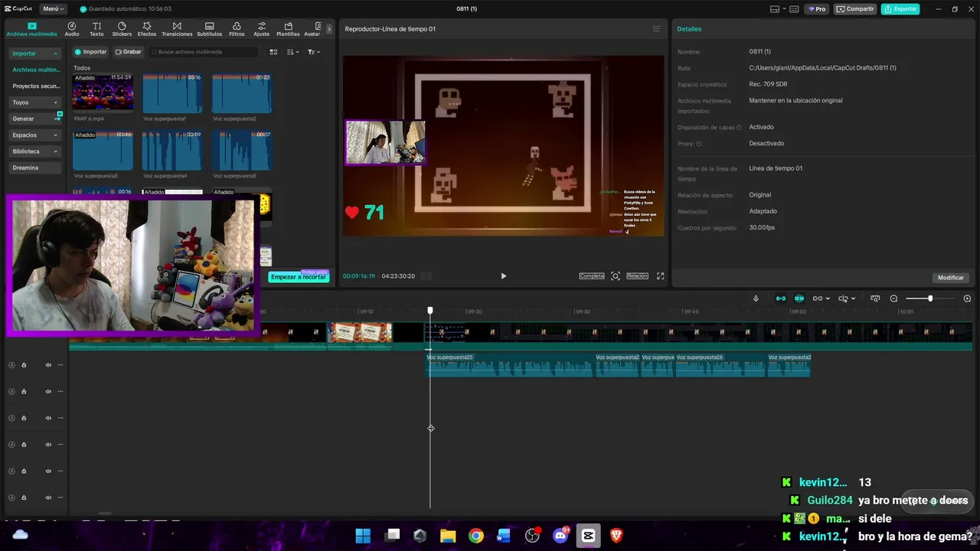Record a voiceover with the microphone icon
The width and height of the screenshot is (980, 551).
(x=756, y=298)
